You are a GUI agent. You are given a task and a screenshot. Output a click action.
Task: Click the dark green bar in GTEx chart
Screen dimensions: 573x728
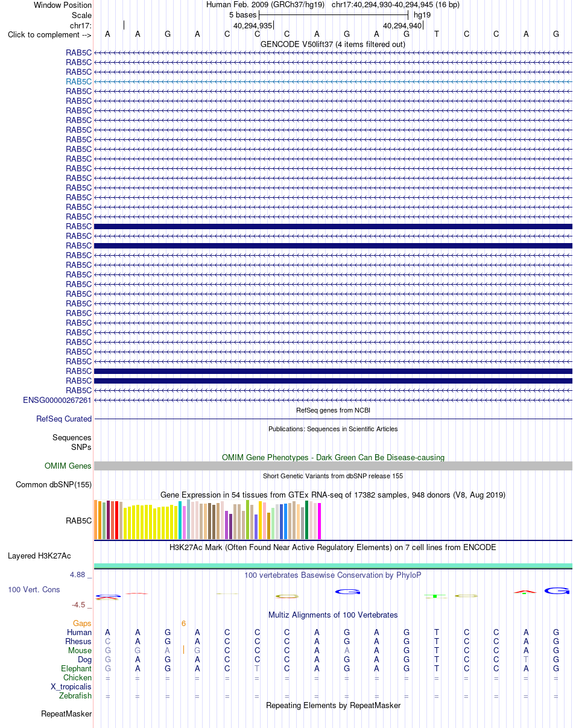coord(306,520)
